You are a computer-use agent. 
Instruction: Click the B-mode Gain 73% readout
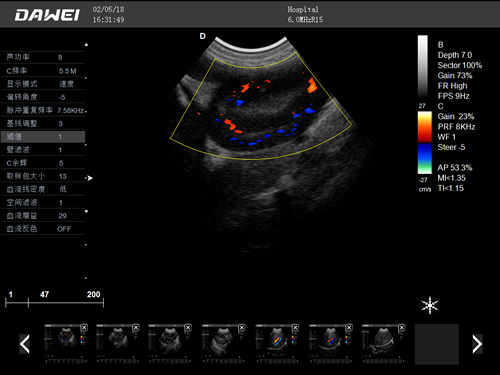455,75
